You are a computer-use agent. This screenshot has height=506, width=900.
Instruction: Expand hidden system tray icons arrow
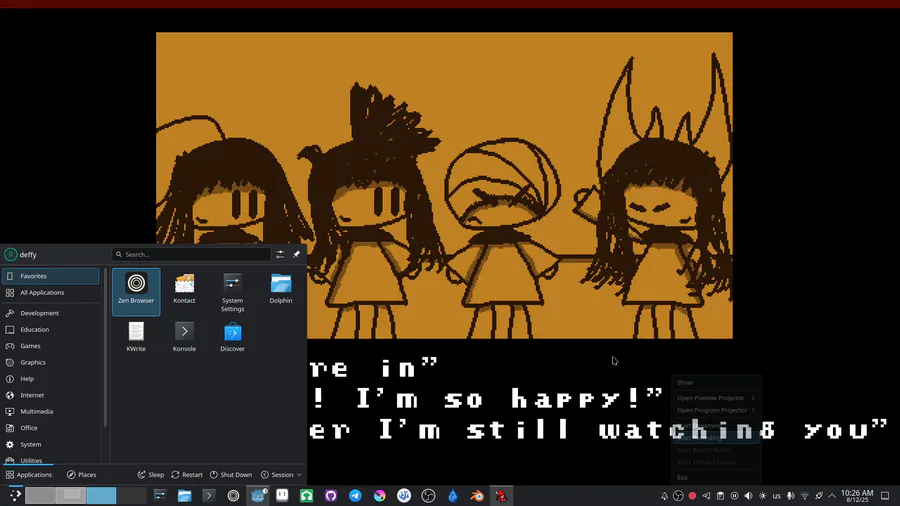[832, 496]
